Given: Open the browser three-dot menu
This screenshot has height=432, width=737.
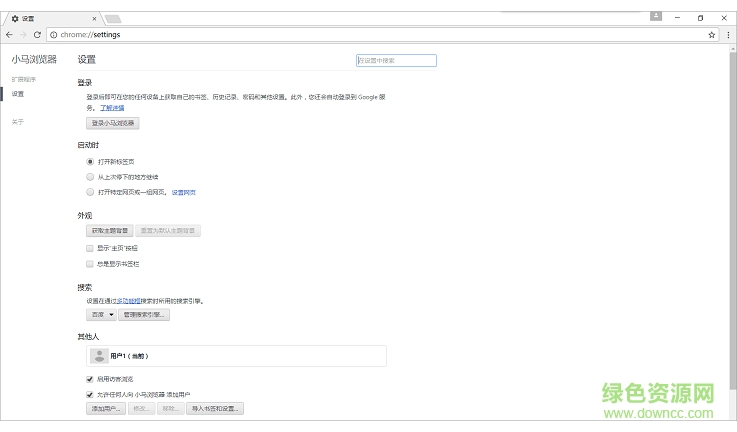Looking at the screenshot, I should point(728,35).
